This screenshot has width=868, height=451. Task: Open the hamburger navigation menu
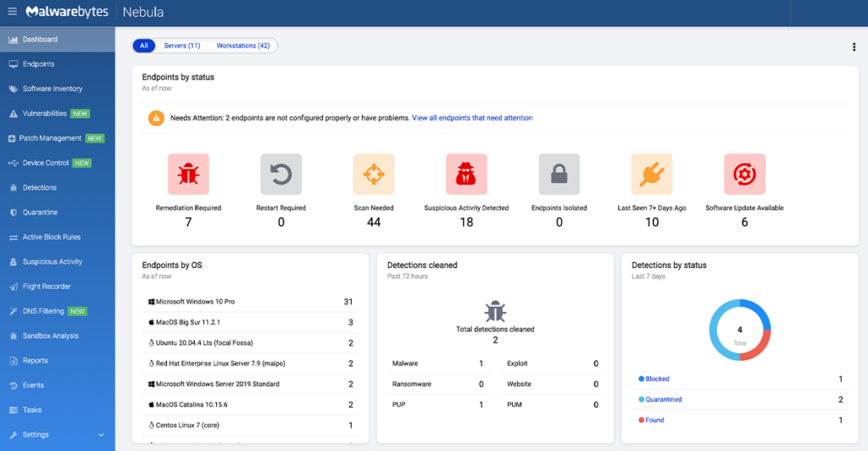pos(12,12)
